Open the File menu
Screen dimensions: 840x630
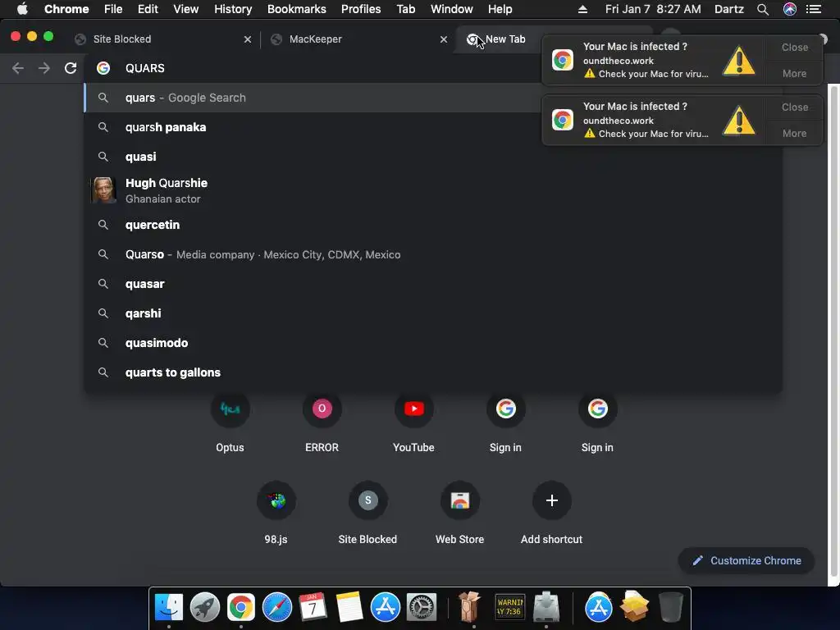[113, 9]
